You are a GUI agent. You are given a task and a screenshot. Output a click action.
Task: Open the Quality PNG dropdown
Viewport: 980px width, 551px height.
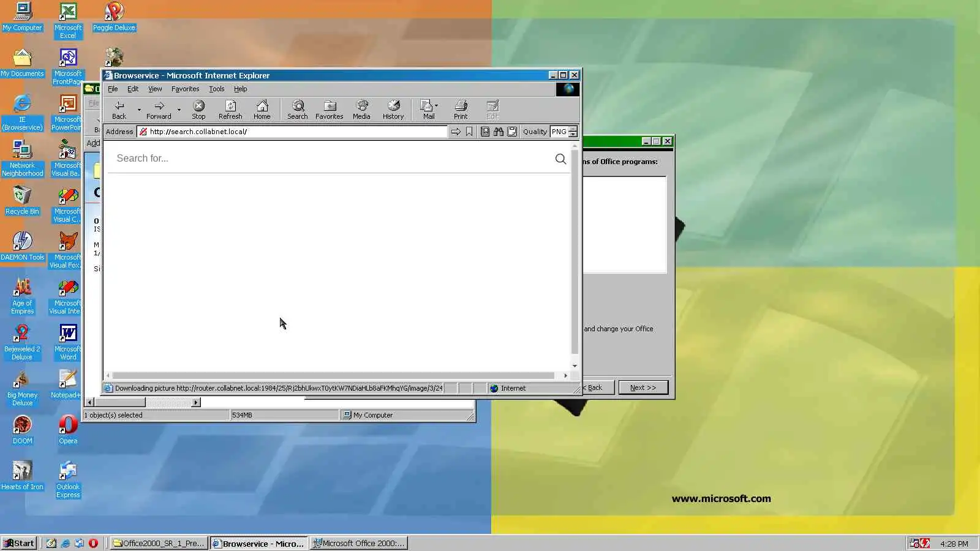pyautogui.click(x=573, y=132)
